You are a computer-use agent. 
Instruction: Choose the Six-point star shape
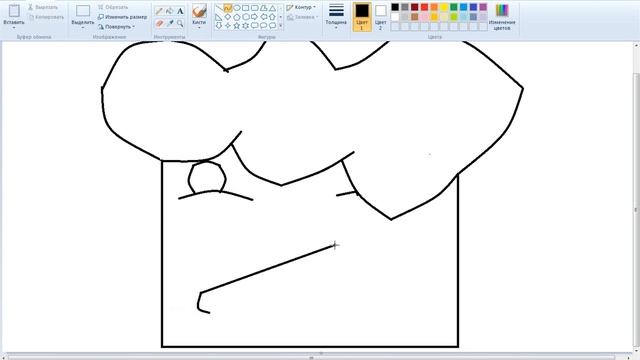pos(246,26)
